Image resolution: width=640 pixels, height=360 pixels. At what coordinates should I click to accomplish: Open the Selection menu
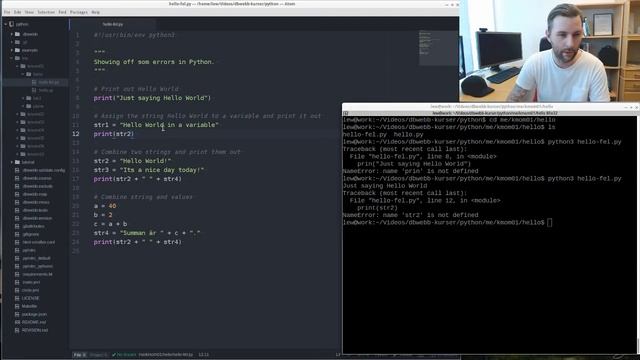tap(46, 12)
